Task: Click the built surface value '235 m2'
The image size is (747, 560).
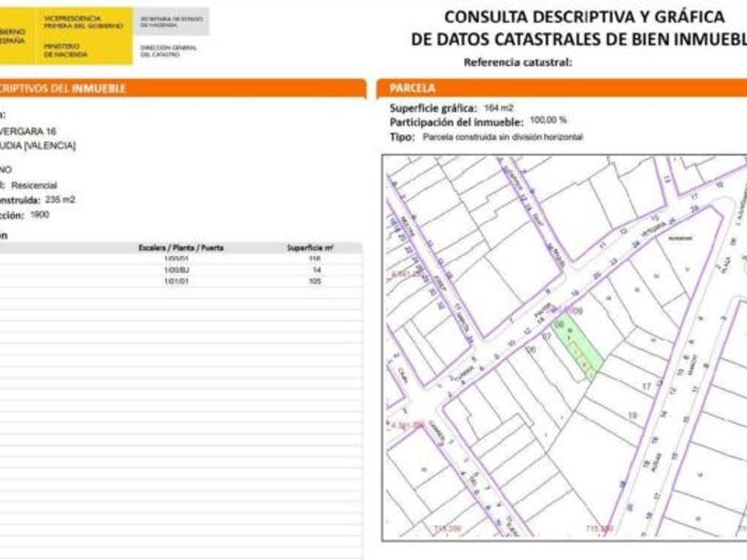Action: pyautogui.click(x=60, y=199)
